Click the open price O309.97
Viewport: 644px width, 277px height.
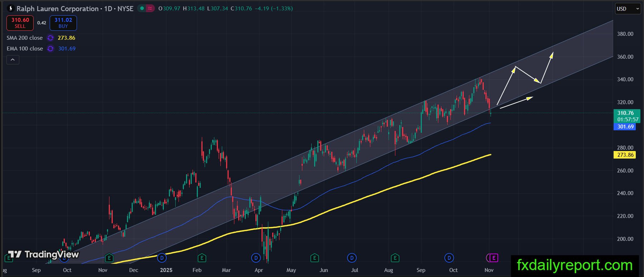click(x=169, y=9)
